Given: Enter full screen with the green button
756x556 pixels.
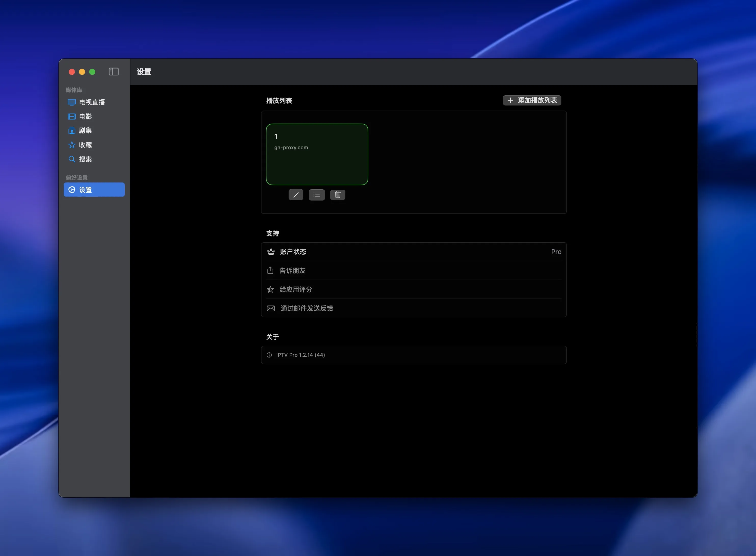Looking at the screenshot, I should pos(92,72).
